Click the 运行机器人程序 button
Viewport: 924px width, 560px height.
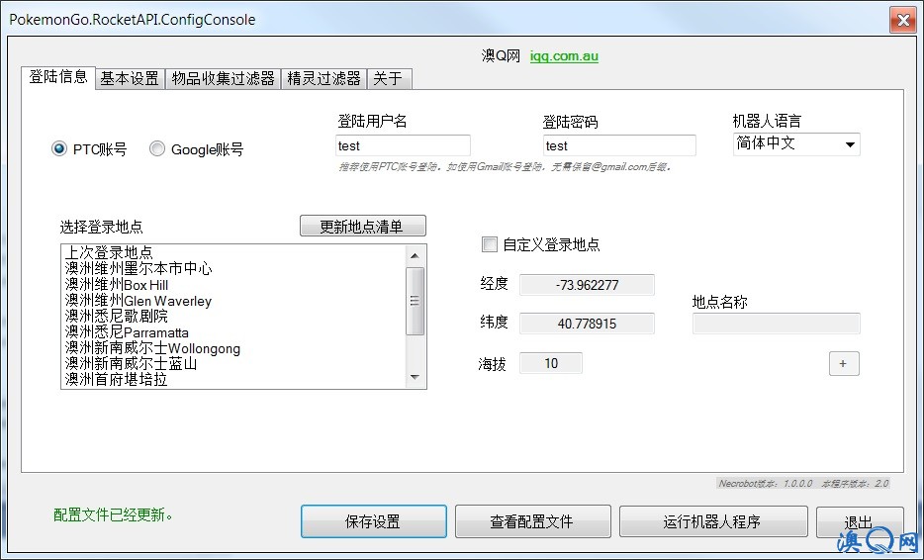pos(712,521)
